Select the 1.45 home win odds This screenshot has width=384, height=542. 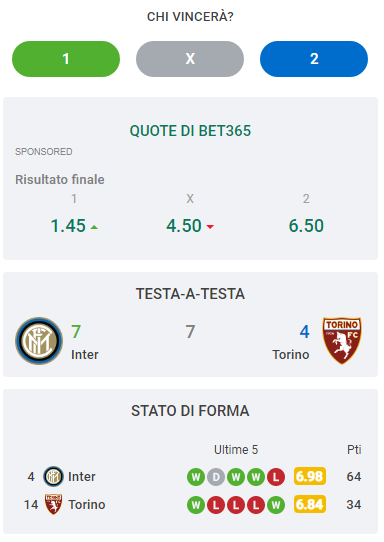tap(74, 226)
